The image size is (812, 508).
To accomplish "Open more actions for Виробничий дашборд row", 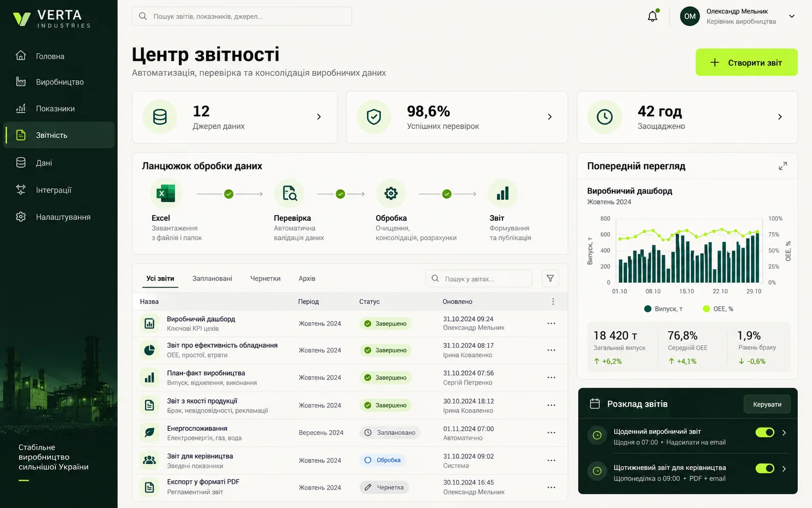I will pos(551,324).
